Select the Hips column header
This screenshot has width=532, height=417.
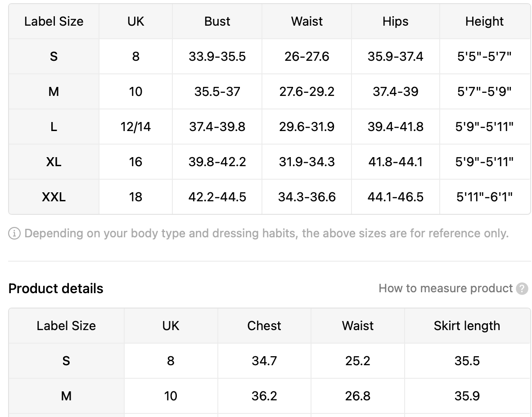[x=395, y=22]
